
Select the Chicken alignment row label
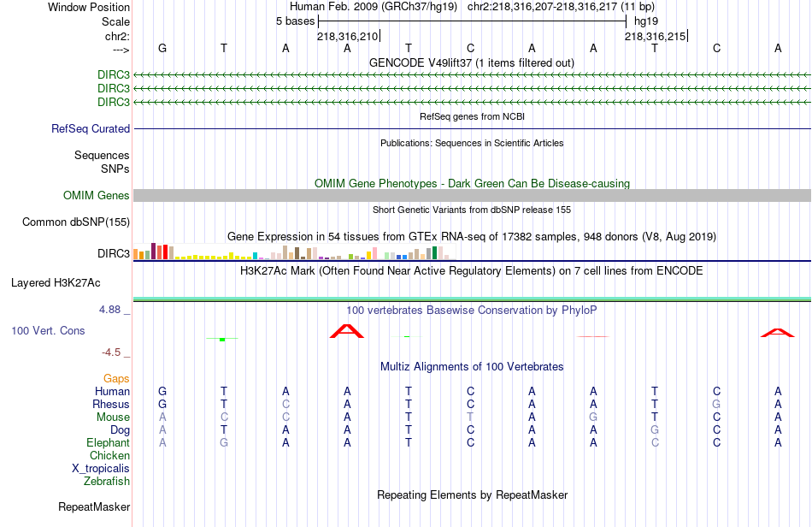[x=109, y=455]
